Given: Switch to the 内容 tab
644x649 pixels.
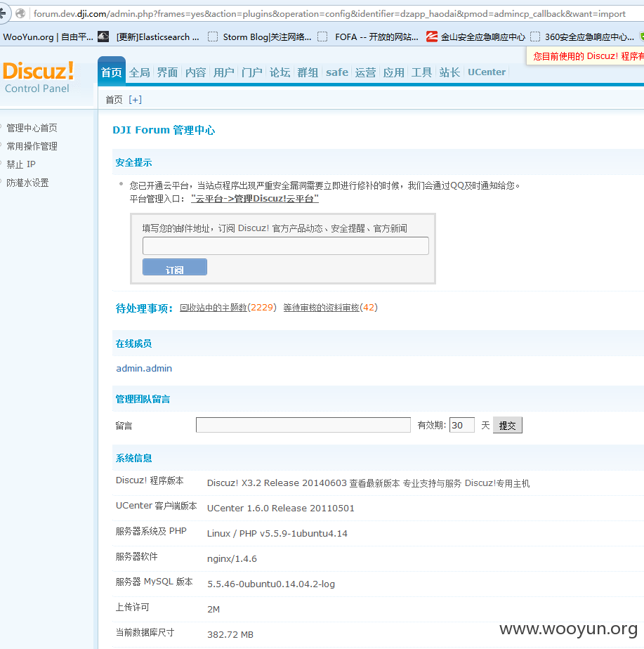Looking at the screenshot, I should pos(195,72).
